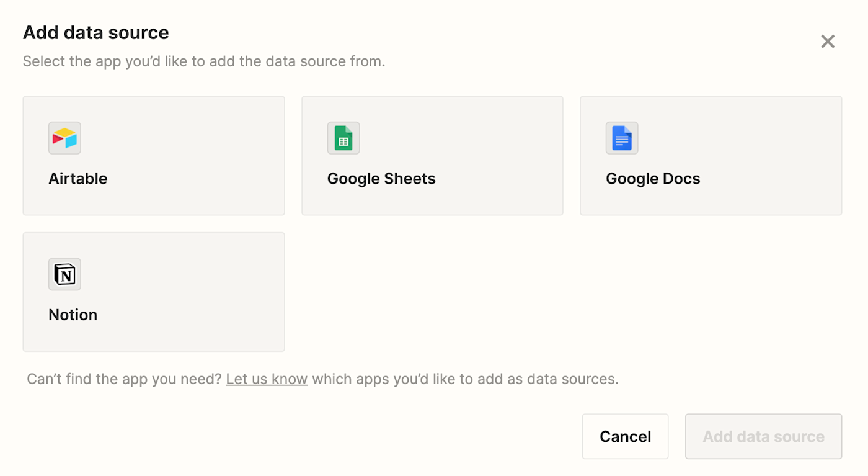Pick the Google Docs text label
Image resolution: width=868 pixels, height=476 pixels.
click(x=653, y=179)
